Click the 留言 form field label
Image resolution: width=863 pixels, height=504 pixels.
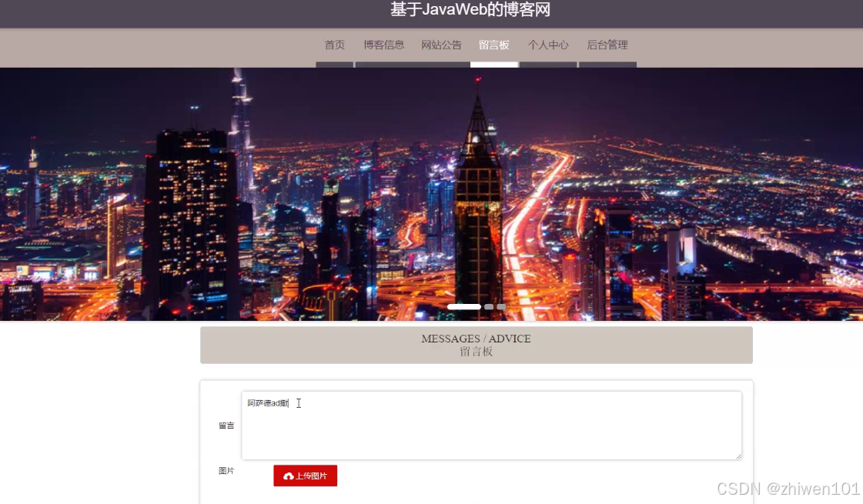(x=226, y=425)
